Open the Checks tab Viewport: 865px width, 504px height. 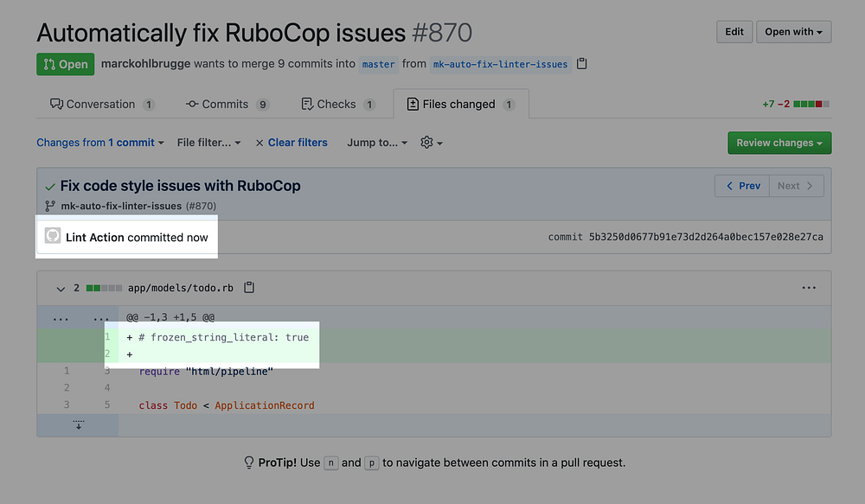337,105
